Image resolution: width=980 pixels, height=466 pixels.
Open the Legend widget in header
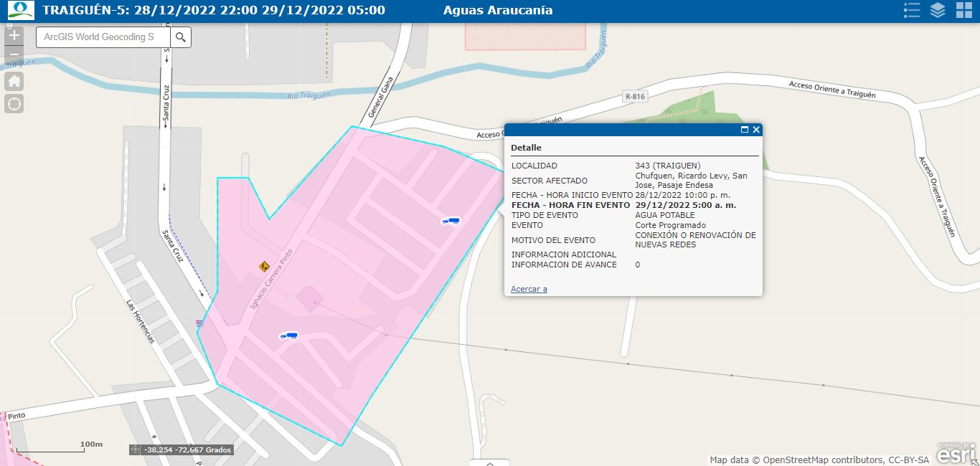(912, 10)
